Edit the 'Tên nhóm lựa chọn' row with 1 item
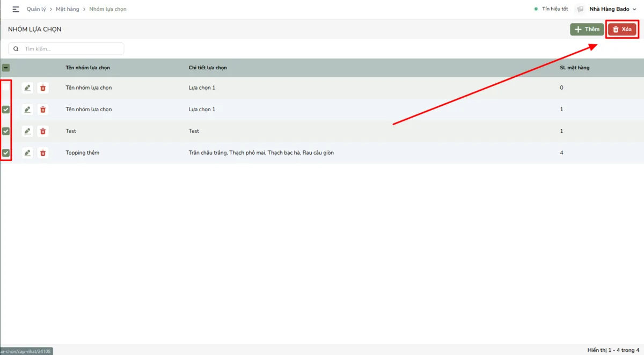The height and width of the screenshot is (355, 644). [27, 110]
